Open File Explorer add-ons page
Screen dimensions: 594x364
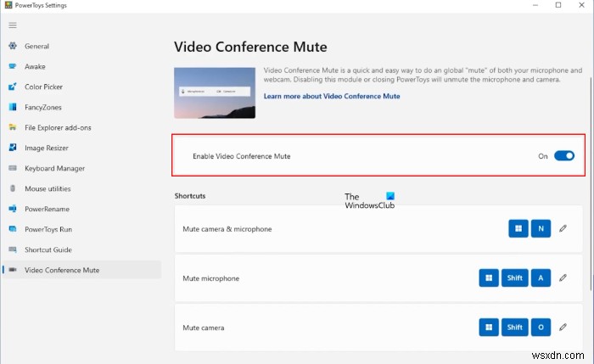coord(58,127)
